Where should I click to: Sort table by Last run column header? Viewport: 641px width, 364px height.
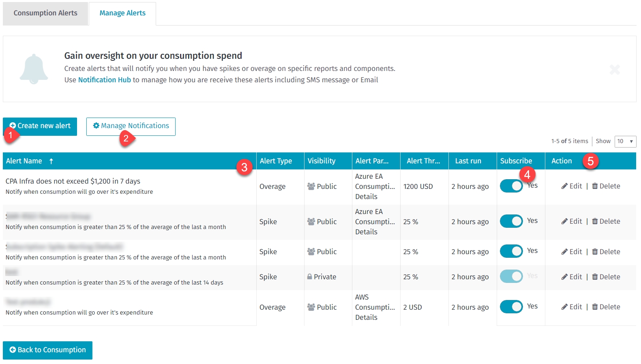point(468,161)
